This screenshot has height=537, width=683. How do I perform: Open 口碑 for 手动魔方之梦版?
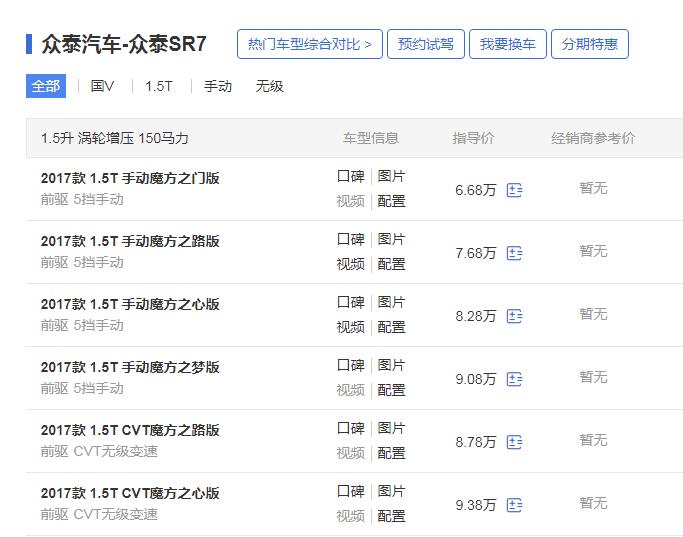coord(351,365)
